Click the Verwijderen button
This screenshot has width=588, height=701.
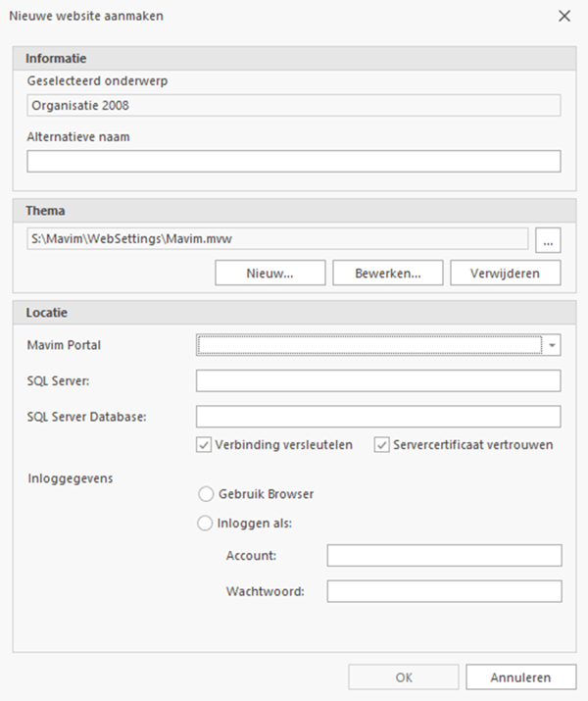(506, 273)
